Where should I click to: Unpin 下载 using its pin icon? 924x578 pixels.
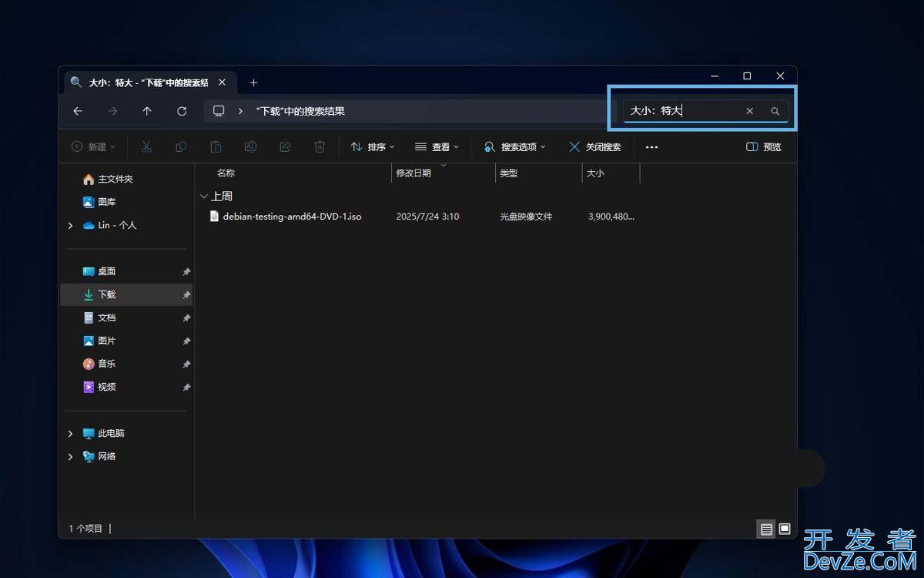pos(186,295)
